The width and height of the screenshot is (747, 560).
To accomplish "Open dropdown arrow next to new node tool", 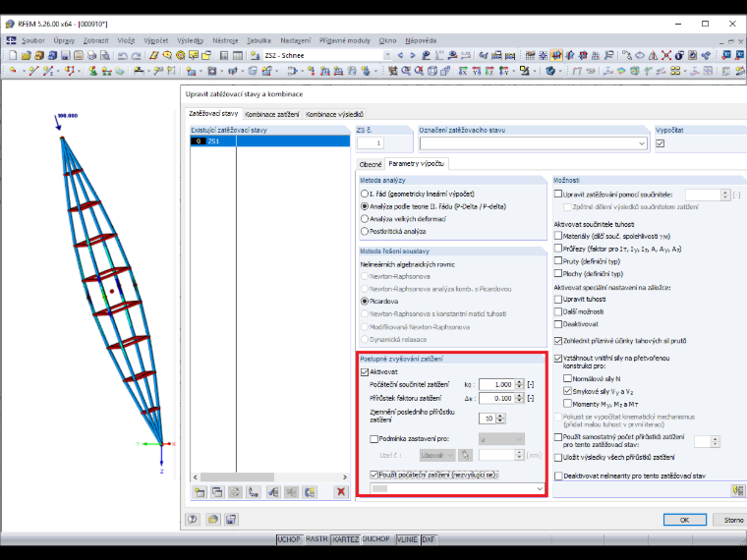I will 23,72.
